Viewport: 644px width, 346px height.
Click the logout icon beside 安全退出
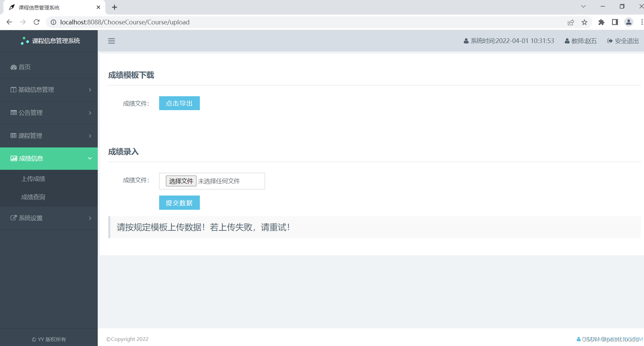coord(610,41)
